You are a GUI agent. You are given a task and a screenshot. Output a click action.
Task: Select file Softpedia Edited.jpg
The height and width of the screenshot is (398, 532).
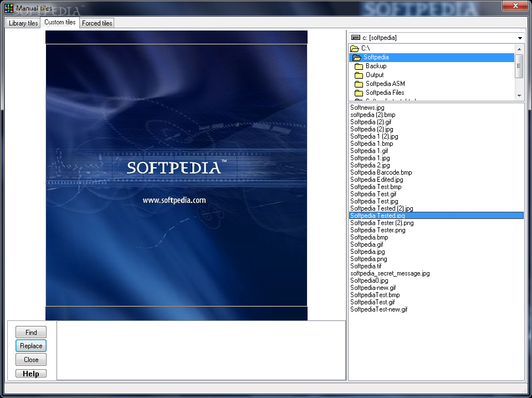377,180
